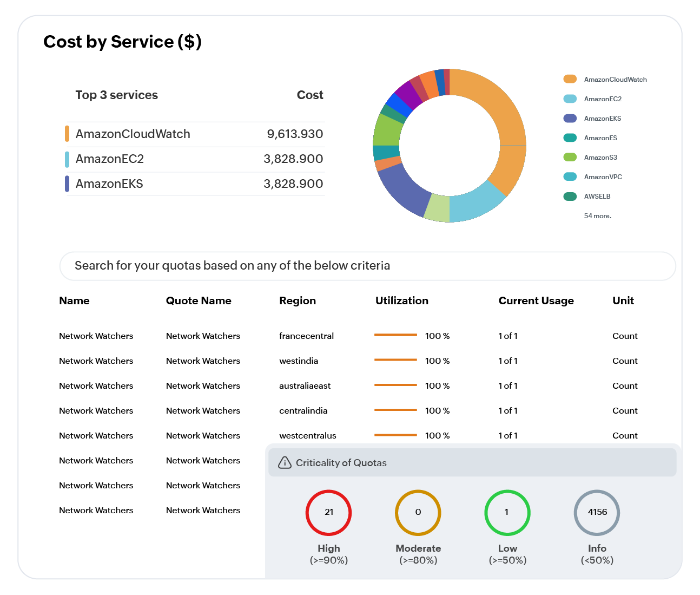700x595 pixels.
Task: Click the westindia region cell
Action: (x=299, y=361)
